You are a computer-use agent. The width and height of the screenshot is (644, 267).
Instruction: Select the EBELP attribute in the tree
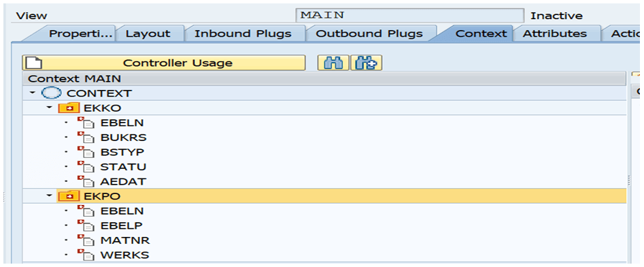(122, 225)
